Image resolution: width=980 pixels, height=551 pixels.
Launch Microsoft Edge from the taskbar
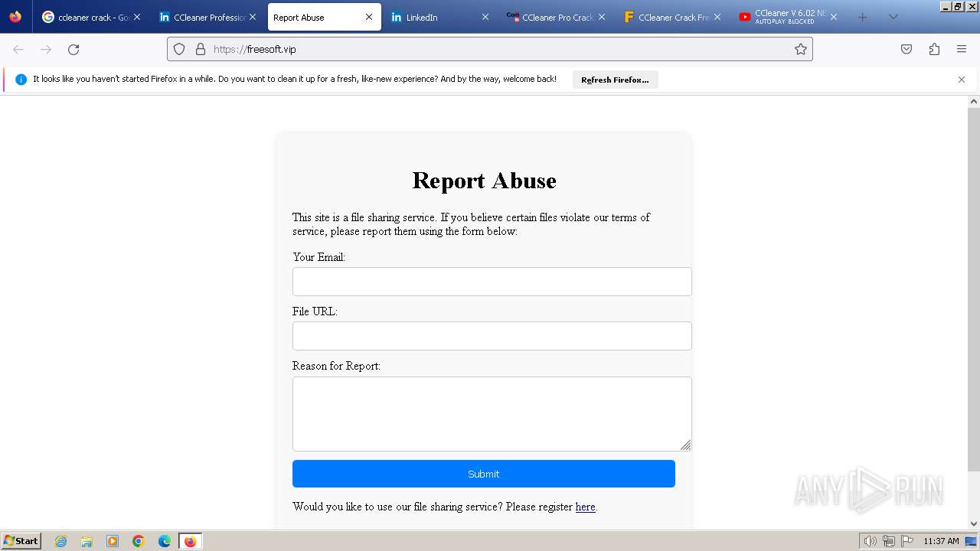pyautogui.click(x=165, y=541)
